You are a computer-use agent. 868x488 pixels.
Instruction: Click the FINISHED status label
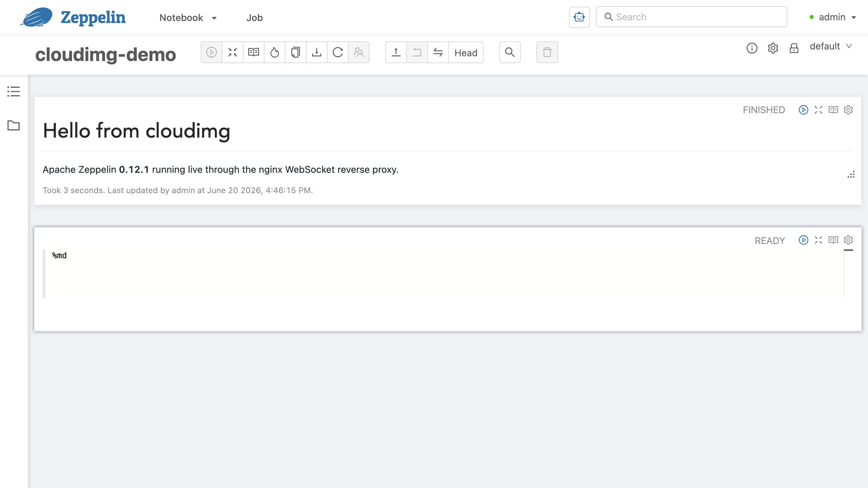(x=764, y=110)
